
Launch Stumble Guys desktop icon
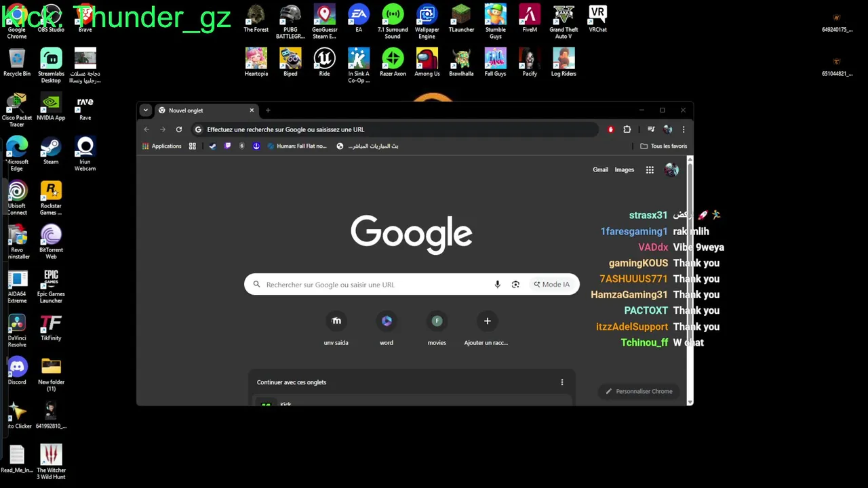pos(495,22)
